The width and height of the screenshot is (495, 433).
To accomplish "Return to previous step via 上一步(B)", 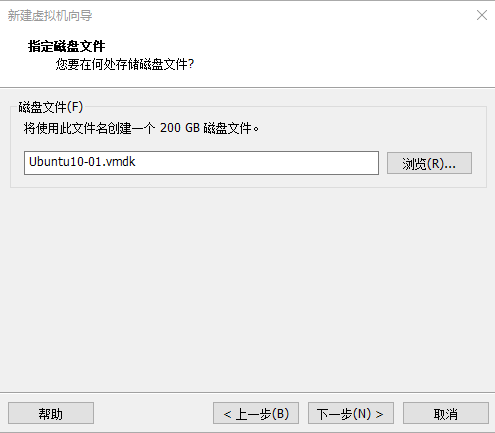I will (256, 413).
